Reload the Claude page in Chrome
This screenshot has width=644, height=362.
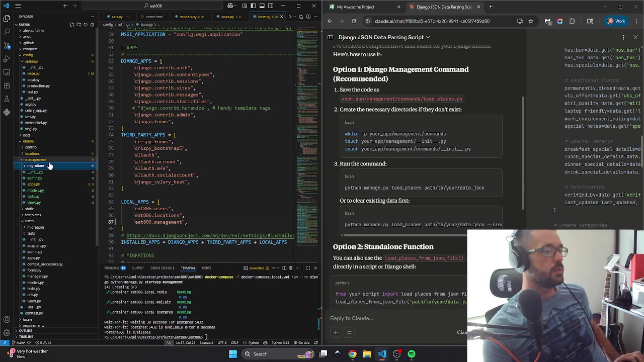tap(354, 21)
